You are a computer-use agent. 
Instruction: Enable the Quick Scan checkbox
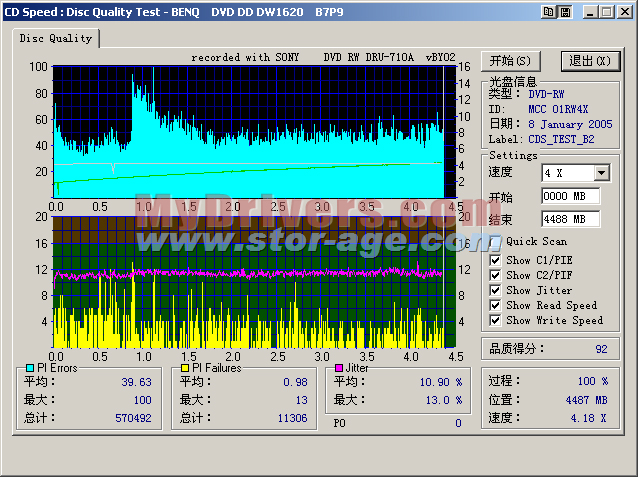point(496,241)
